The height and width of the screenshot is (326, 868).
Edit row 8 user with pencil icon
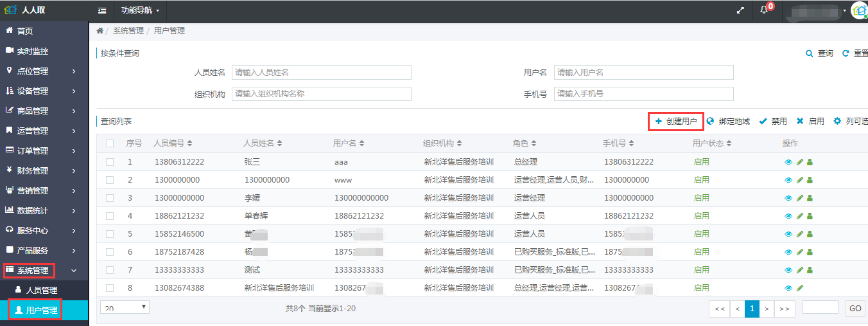[799, 288]
